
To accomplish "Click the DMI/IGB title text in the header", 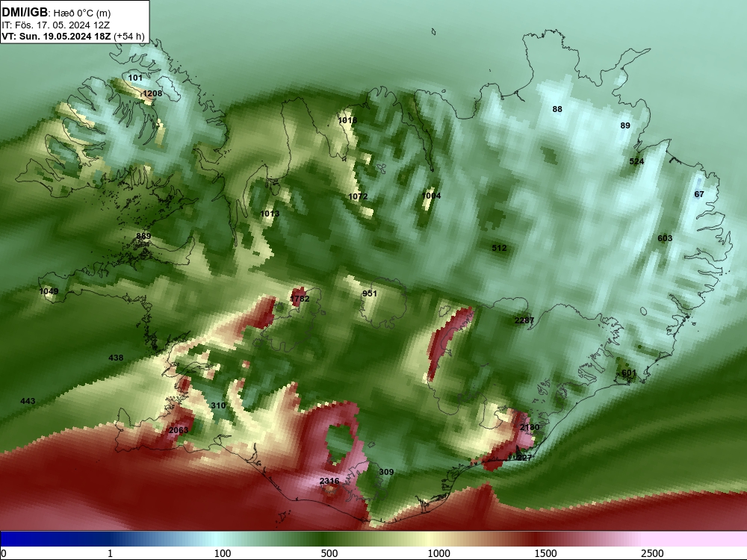I will pyautogui.click(x=25, y=12).
